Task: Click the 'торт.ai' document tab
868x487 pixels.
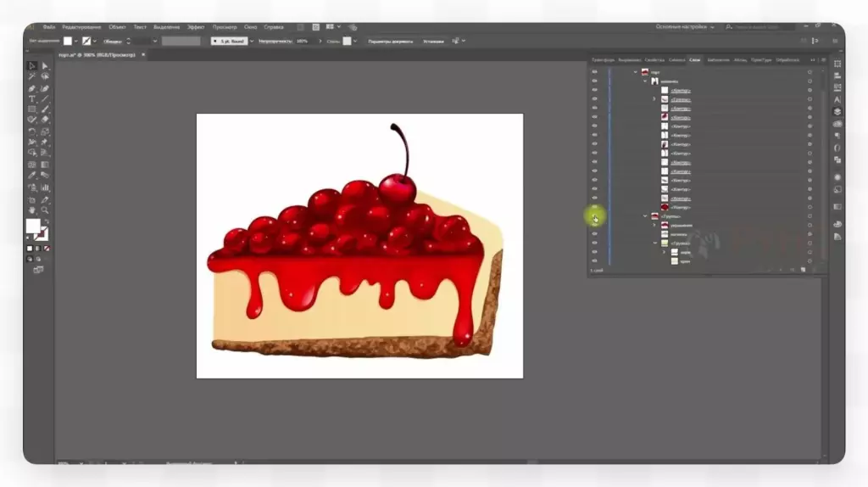Action: tap(97, 55)
